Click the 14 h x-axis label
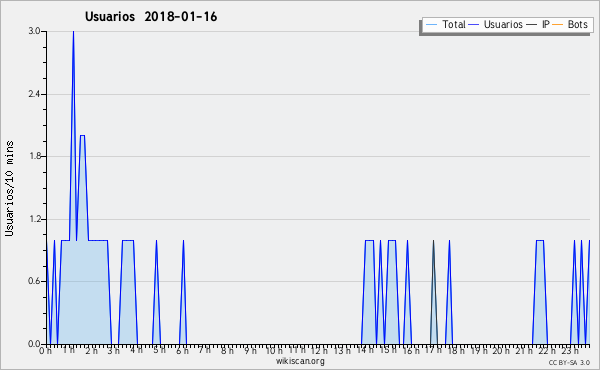 [x=365, y=350]
